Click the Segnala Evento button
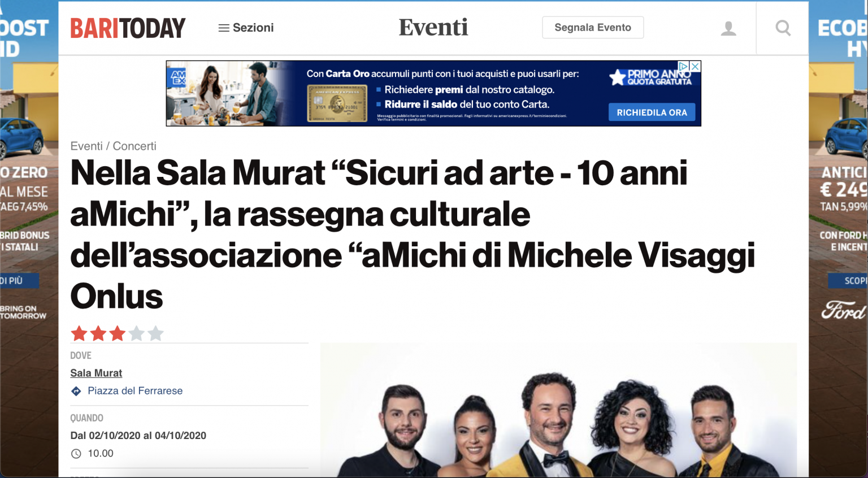 pos(593,27)
